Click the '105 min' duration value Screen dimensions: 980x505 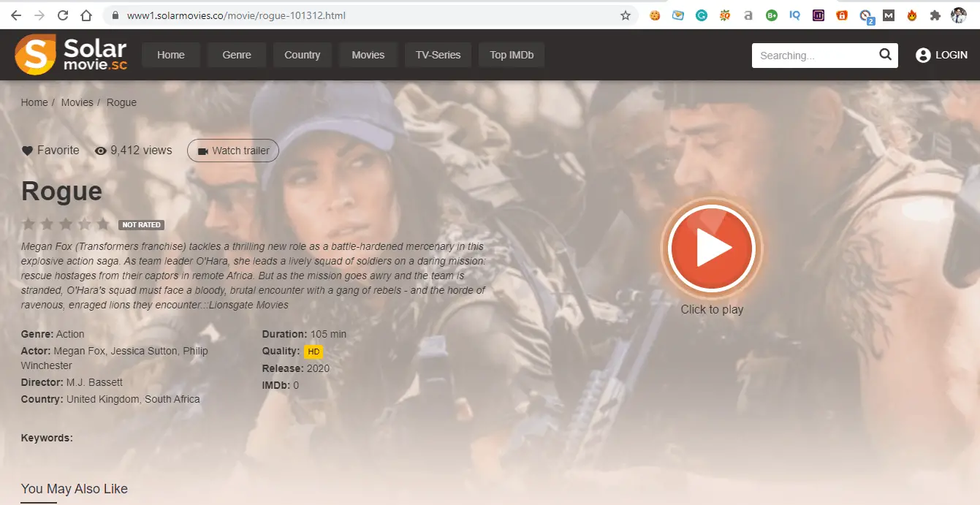(x=328, y=334)
